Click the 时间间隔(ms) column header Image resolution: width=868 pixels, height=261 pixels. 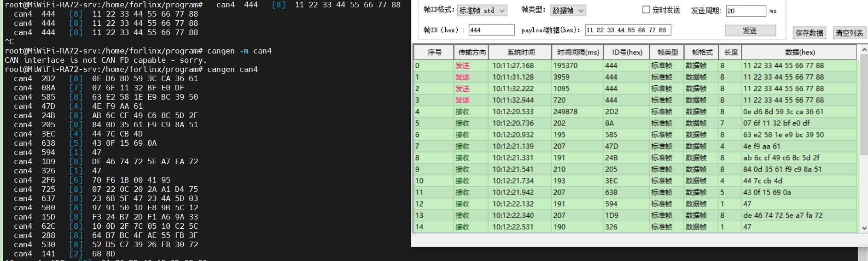click(577, 52)
